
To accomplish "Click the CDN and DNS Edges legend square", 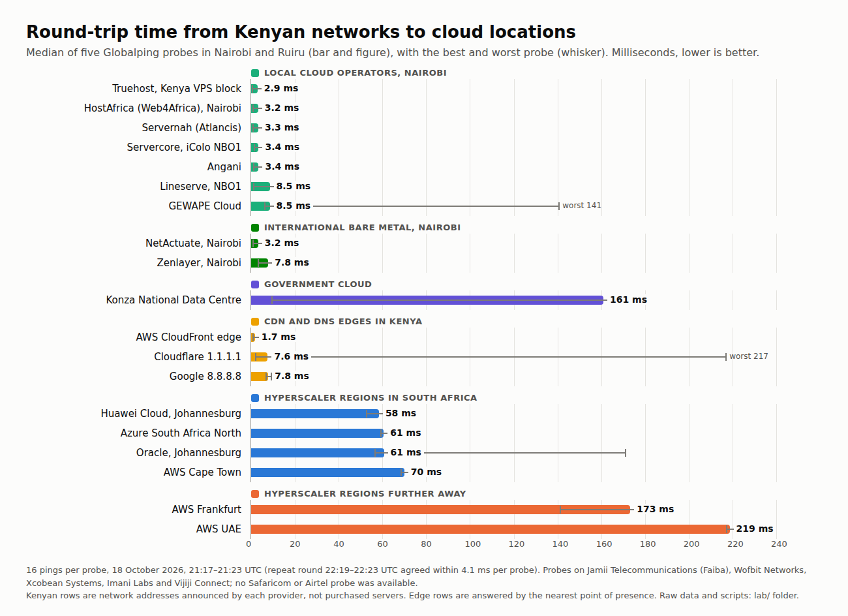I will [255, 322].
